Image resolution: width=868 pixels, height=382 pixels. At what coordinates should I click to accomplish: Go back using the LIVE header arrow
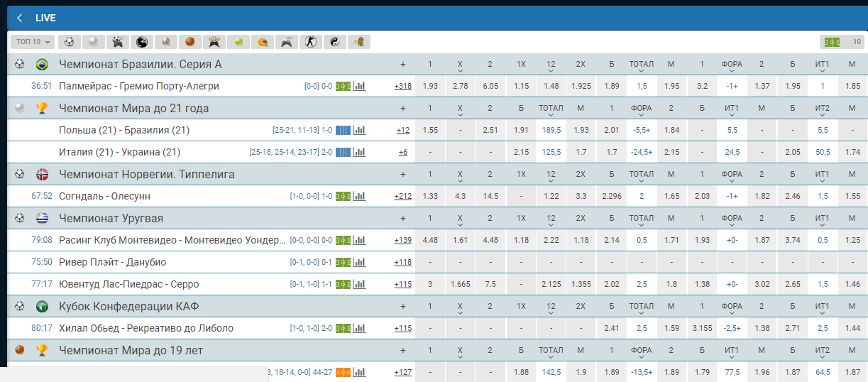(x=19, y=18)
